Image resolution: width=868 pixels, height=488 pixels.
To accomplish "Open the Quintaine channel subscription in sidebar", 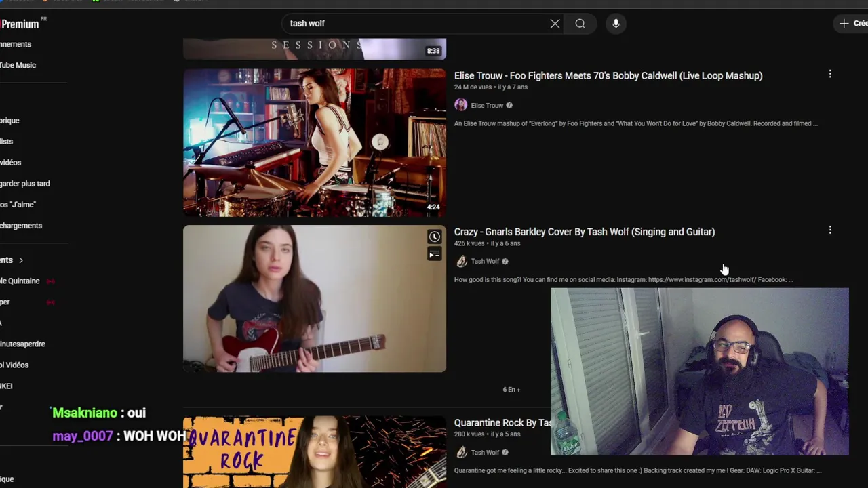I will pos(20,281).
